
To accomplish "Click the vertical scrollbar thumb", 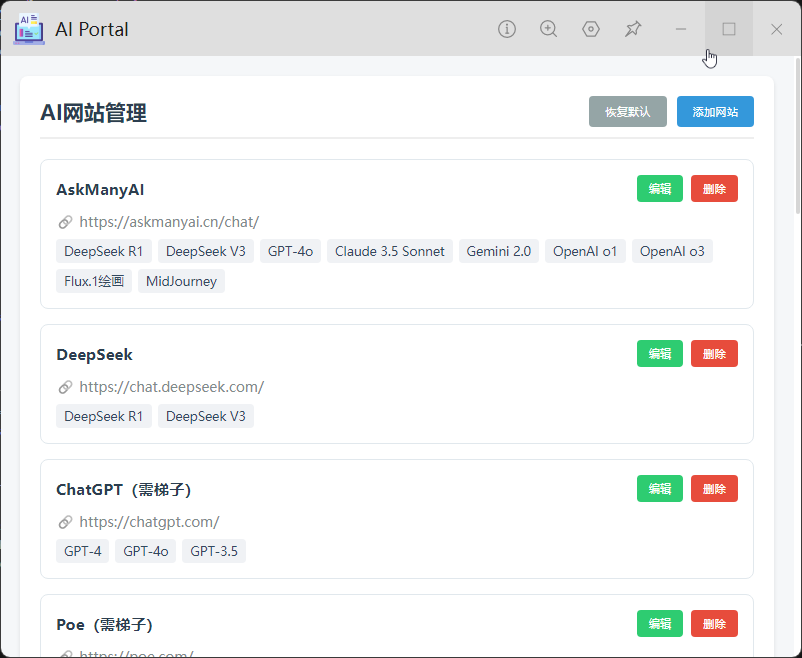I will pos(798,136).
